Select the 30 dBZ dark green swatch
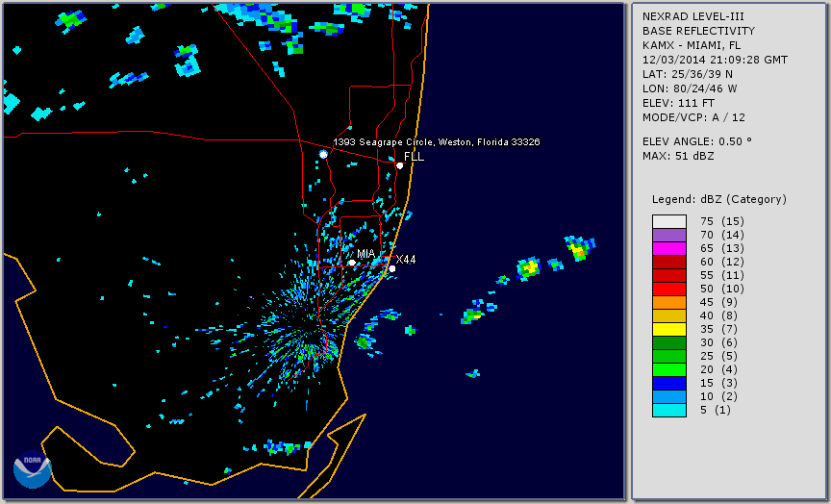 click(669, 342)
